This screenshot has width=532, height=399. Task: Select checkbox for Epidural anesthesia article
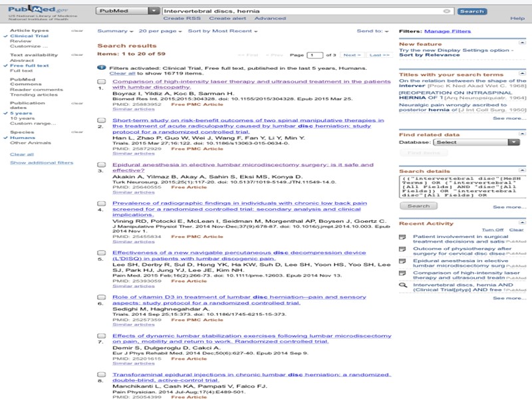[102, 164]
